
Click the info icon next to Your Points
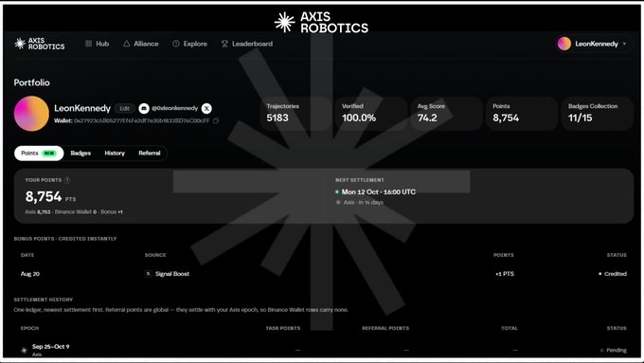tap(67, 180)
